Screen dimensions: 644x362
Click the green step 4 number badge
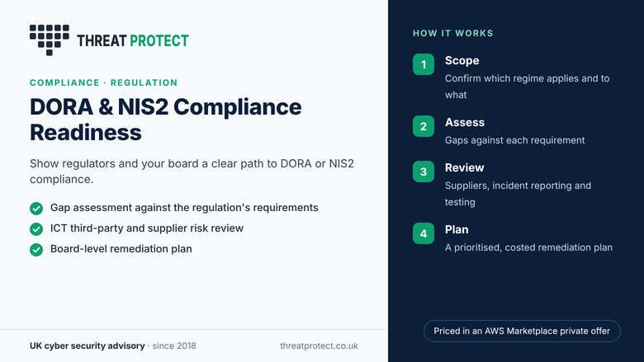424,233
